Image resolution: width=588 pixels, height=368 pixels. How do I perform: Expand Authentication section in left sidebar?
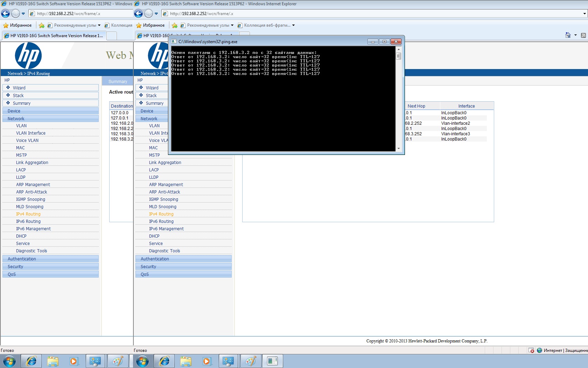50,259
